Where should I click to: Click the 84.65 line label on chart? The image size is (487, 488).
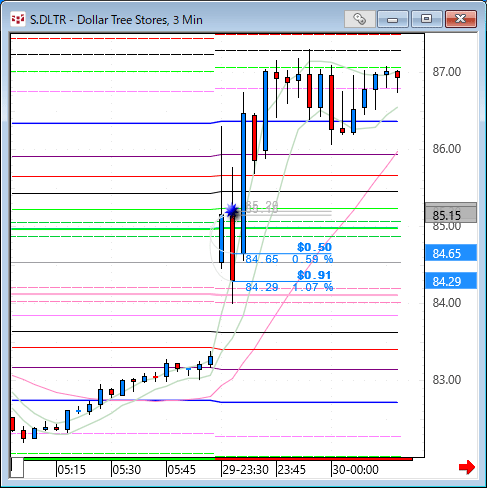click(x=262, y=259)
